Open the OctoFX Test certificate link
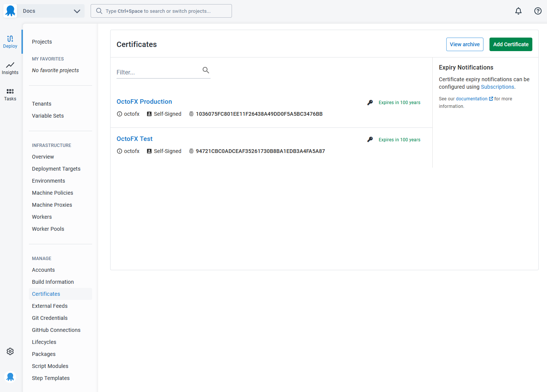 coord(135,139)
